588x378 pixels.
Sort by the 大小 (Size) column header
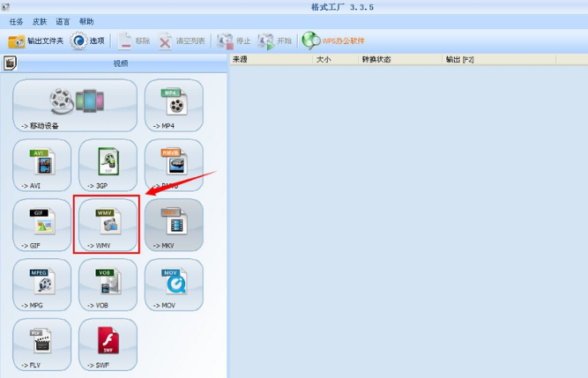(x=336, y=59)
